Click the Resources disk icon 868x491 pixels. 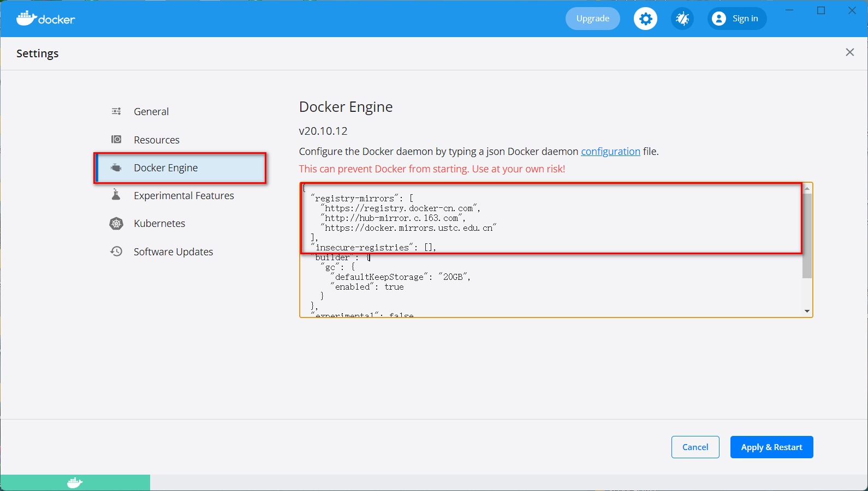tap(116, 140)
